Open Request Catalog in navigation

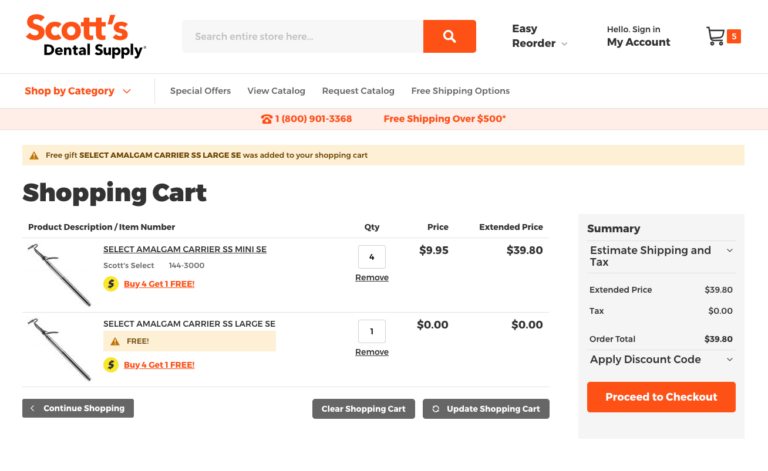click(x=358, y=91)
